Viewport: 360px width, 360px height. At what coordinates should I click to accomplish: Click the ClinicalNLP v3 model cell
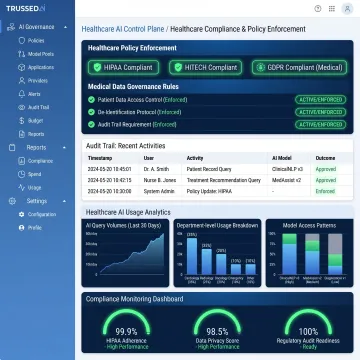click(287, 169)
